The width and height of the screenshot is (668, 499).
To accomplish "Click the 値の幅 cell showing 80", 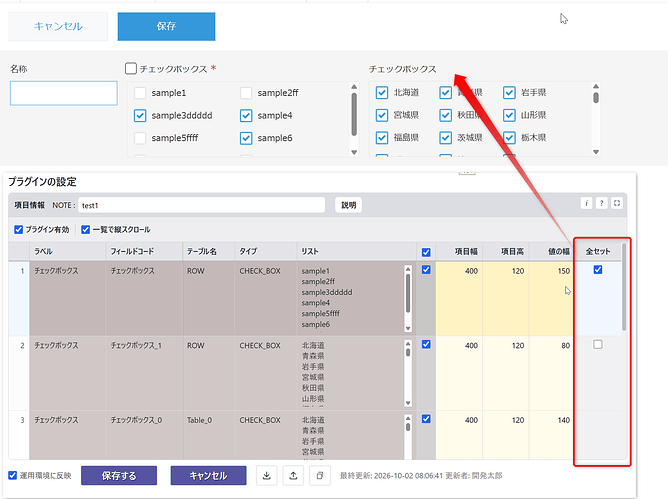I will pos(551,373).
